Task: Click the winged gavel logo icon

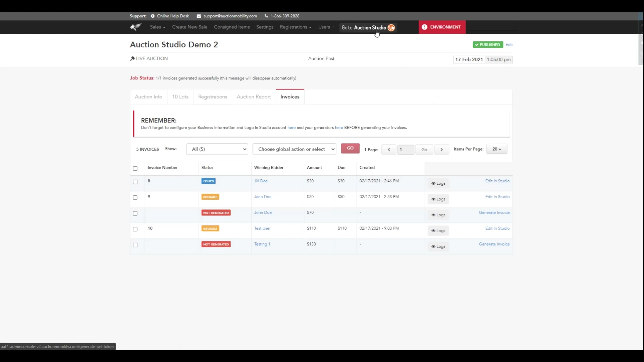Action: tap(136, 27)
